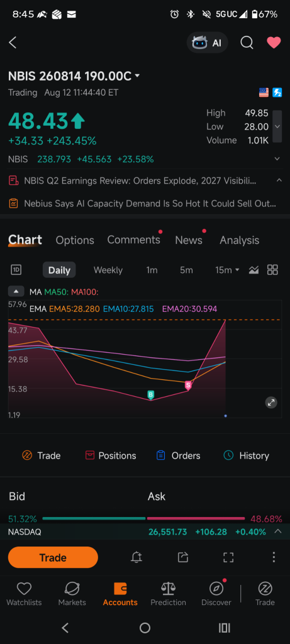Viewport: 290px width, 644px height.
Task: Collapse the MA indicator legend arrow
Action: [x=16, y=292]
